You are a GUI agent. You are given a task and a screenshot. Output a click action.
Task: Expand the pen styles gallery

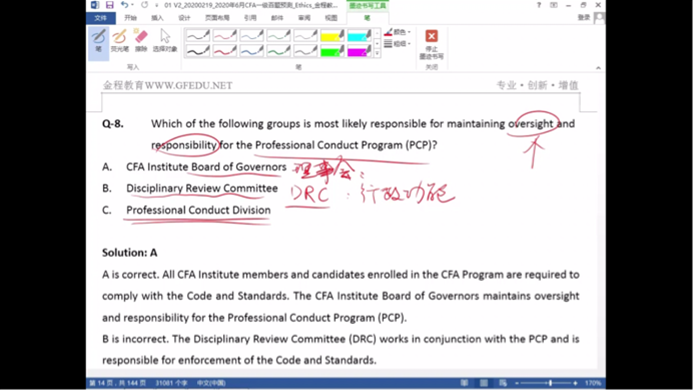pyautogui.click(x=377, y=54)
